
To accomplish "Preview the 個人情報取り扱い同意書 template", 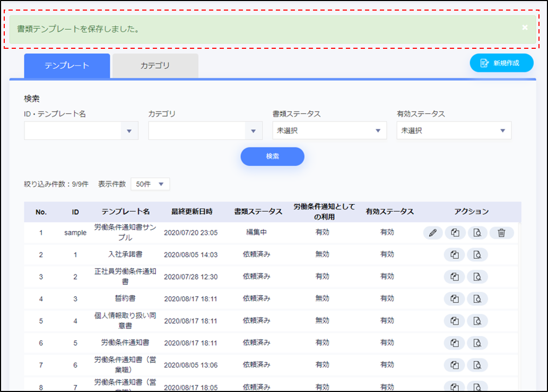I will click(x=477, y=321).
